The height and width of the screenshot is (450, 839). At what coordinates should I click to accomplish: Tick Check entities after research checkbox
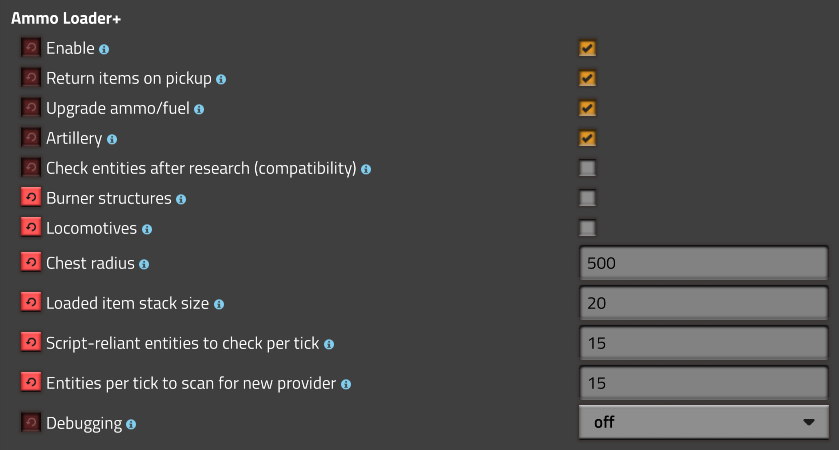(x=588, y=168)
